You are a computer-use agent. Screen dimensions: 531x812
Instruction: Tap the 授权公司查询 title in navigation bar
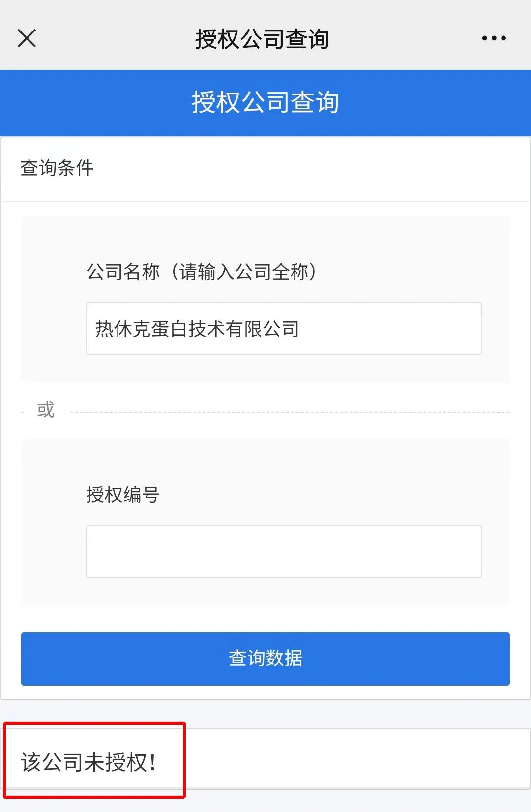262,39
